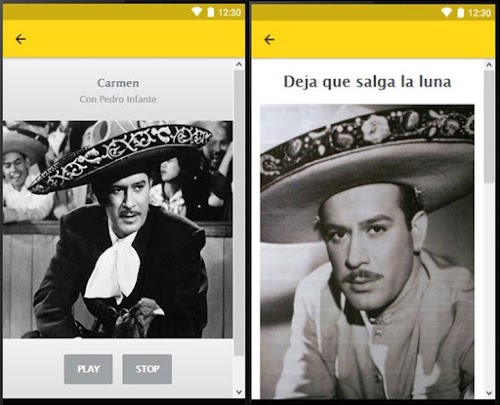Screen dimensions: 500x405
Task: Click the Con Pedro Infante subtitle
Action: click(118, 99)
